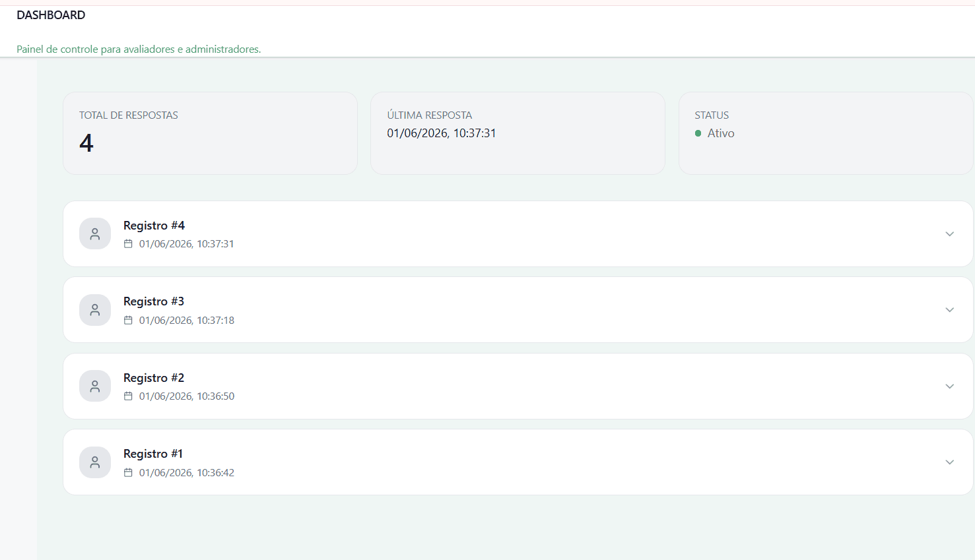This screenshot has width=975, height=560.
Task: Click the user avatar icon for Registro #4
Action: 95,233
